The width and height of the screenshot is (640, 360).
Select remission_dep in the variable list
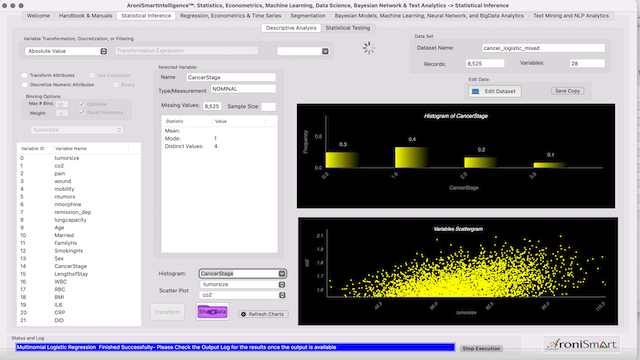(79, 212)
